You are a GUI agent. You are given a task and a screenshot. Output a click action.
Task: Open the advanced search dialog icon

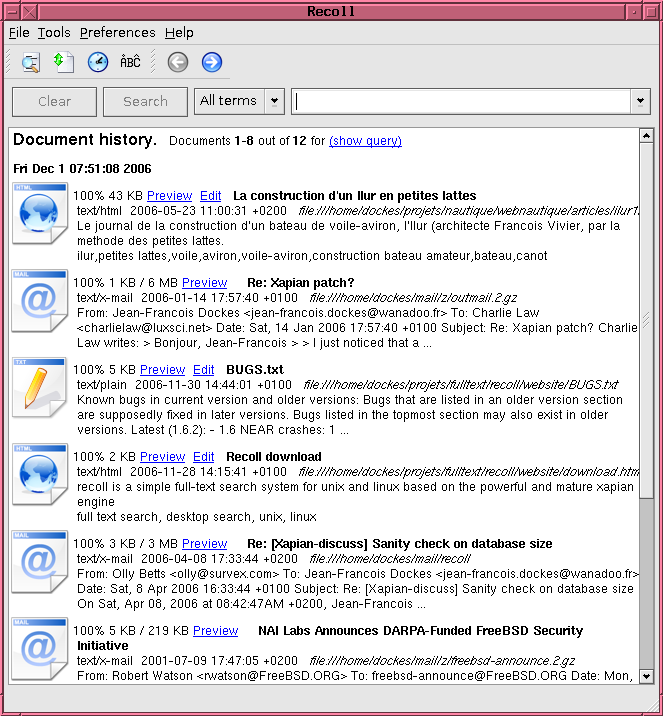(31, 63)
